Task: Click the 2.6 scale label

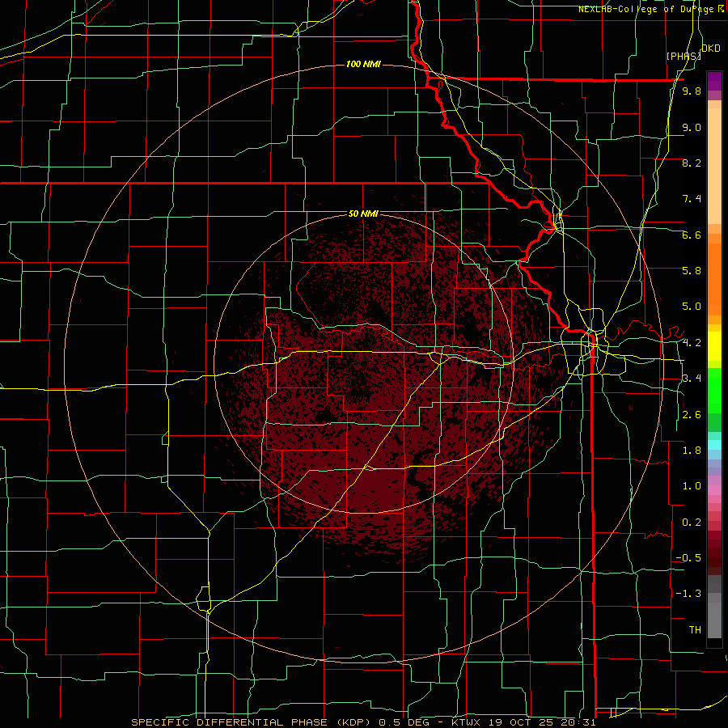Action: [x=692, y=415]
